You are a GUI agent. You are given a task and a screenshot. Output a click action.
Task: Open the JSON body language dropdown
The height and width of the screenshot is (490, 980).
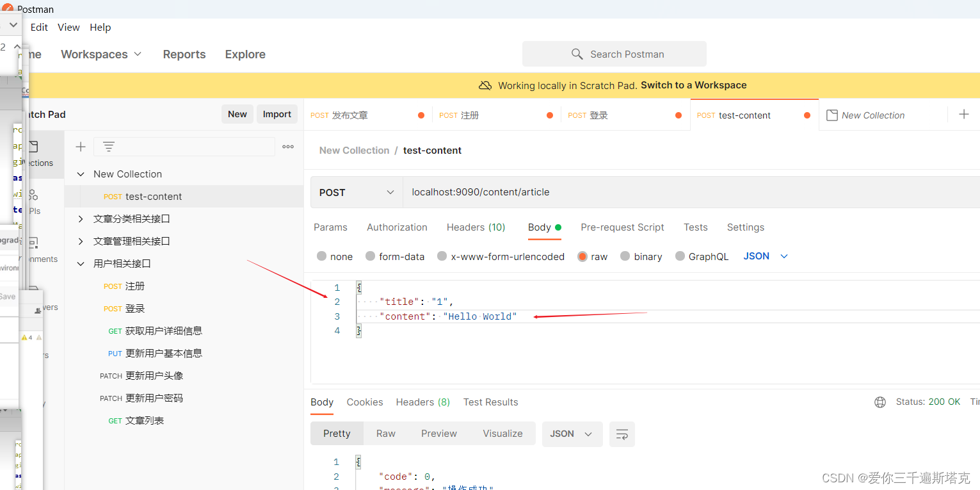pyautogui.click(x=765, y=256)
